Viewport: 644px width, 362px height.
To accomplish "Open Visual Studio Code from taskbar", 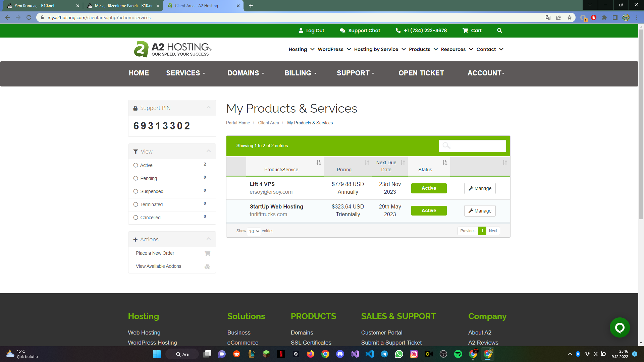I will click(x=370, y=354).
